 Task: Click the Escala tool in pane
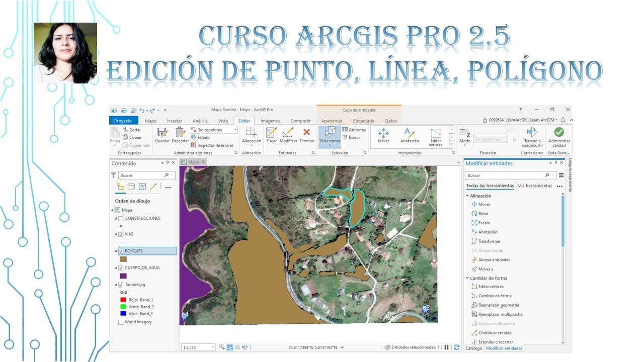(480, 223)
